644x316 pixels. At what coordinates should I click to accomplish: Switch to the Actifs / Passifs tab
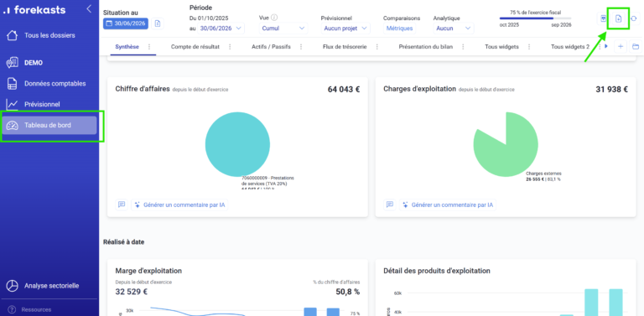pos(271,47)
